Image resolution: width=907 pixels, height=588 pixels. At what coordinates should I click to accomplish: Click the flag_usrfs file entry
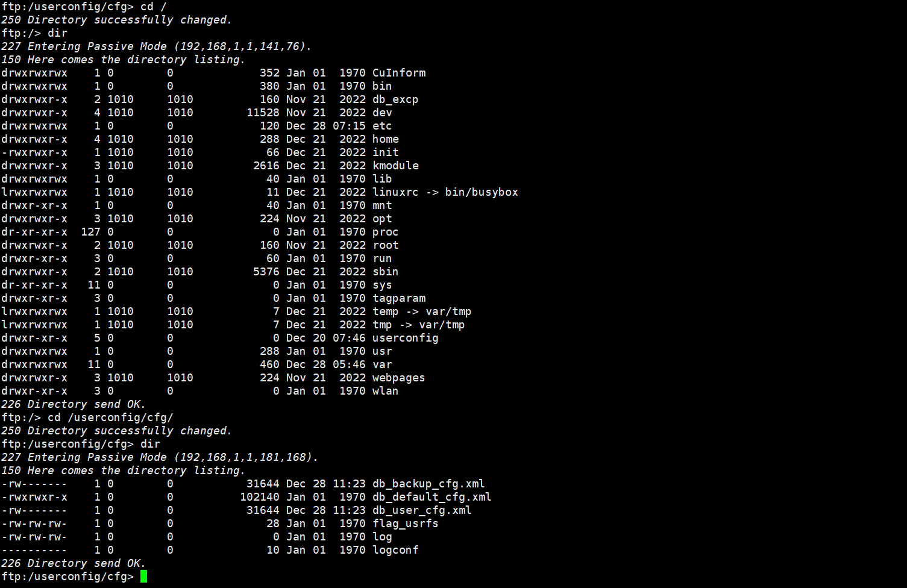tap(405, 524)
